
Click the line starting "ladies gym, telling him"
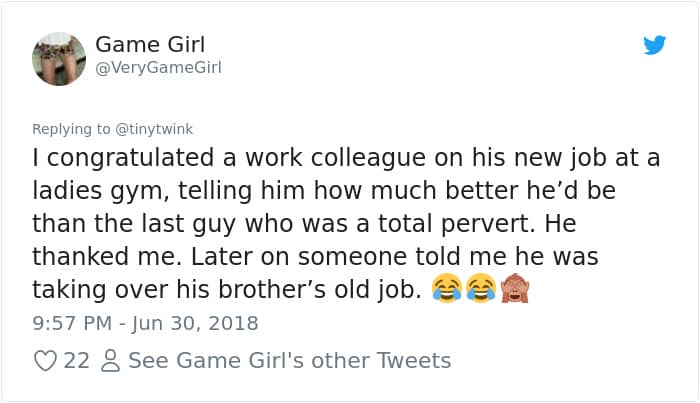[338, 191]
